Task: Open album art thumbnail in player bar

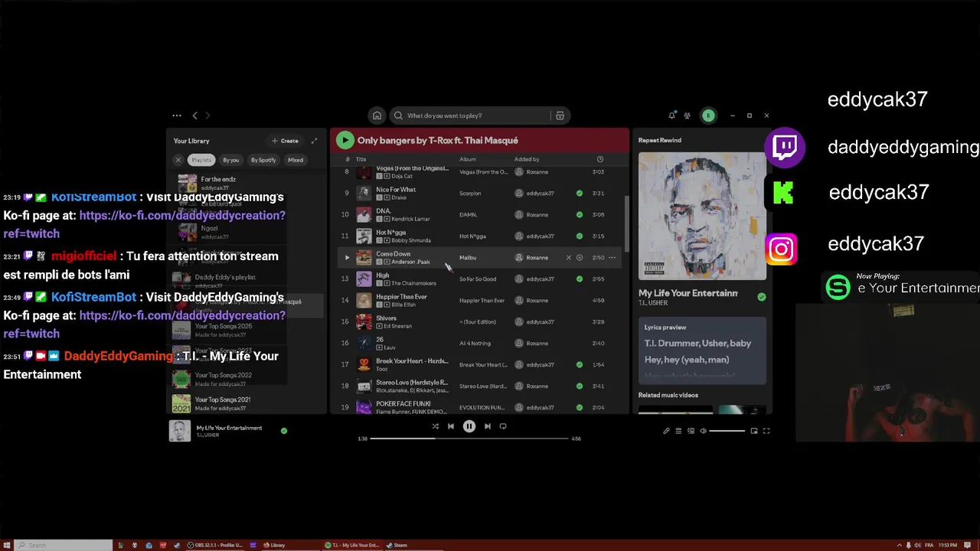Action: pos(180,431)
